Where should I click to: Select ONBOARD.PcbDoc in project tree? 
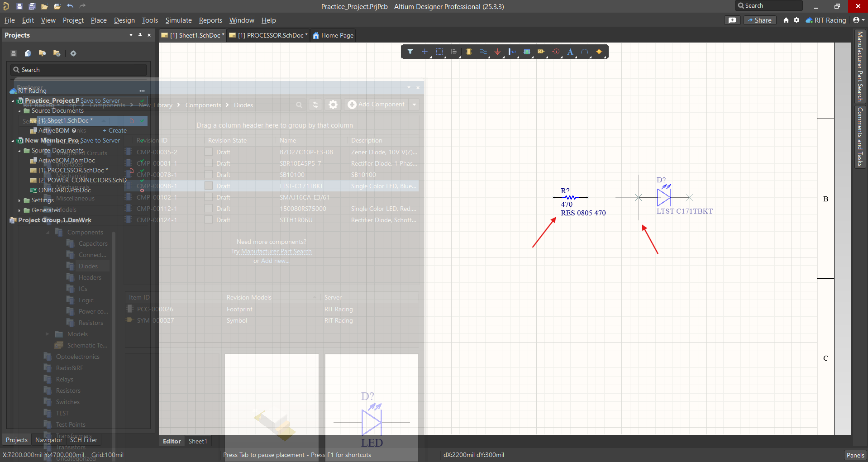click(64, 191)
